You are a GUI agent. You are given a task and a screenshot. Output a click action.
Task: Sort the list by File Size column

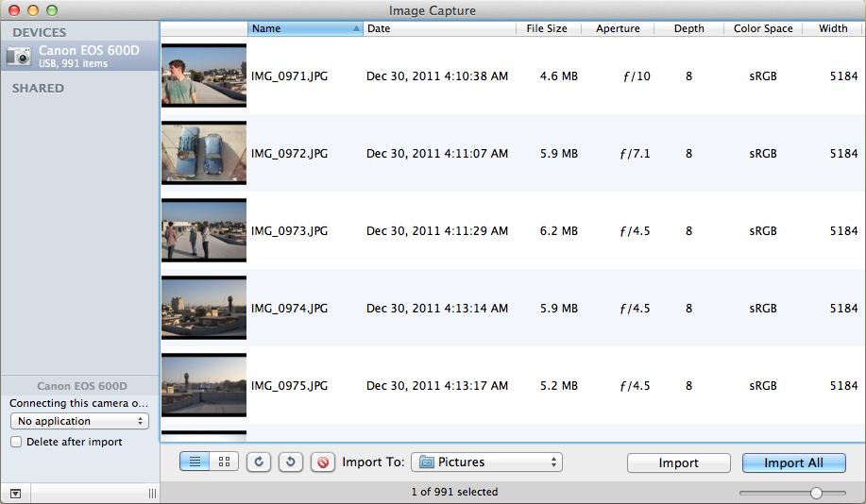point(547,28)
